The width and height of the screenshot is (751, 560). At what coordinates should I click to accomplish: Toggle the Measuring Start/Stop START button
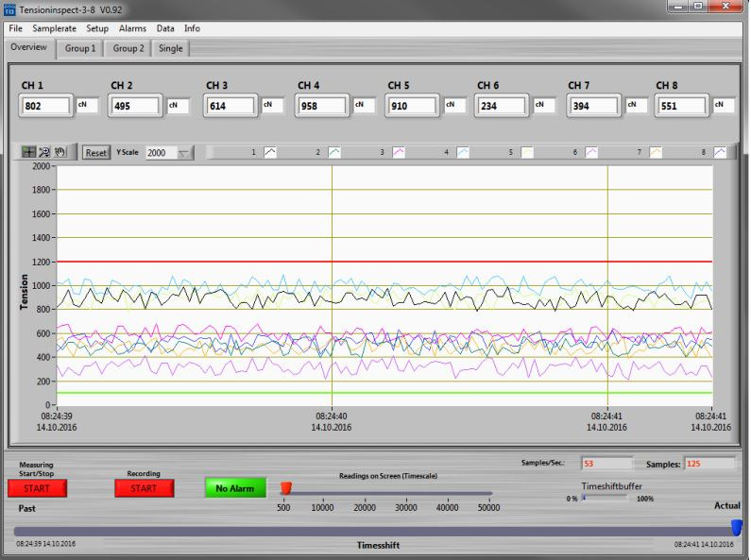coord(37,488)
